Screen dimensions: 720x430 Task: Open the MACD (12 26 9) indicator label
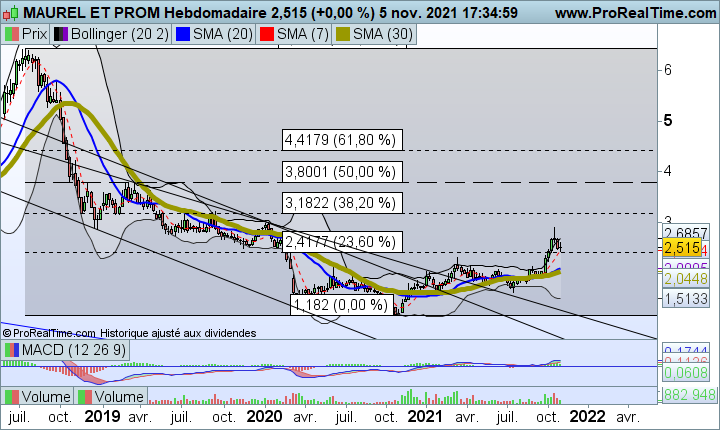(65, 350)
